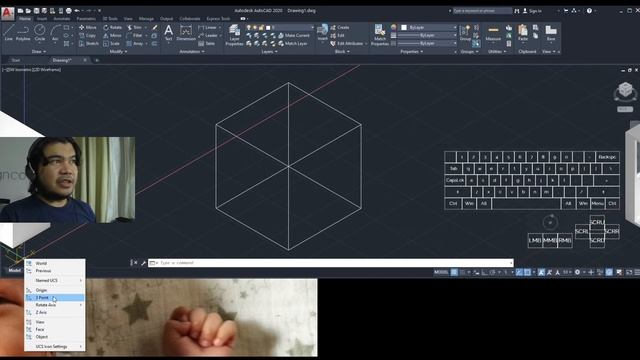
Task: Click the AutoCAD application menu logo
Action: coord(7,13)
